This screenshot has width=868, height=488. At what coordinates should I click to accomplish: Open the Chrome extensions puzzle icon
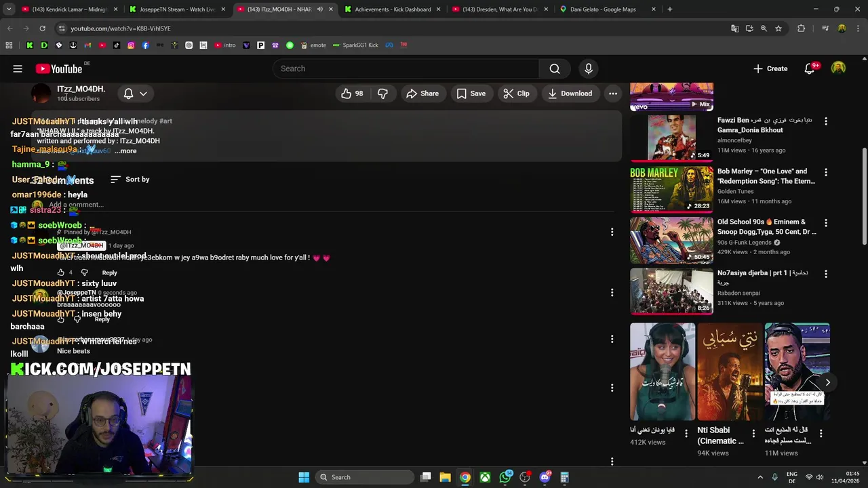point(801,28)
